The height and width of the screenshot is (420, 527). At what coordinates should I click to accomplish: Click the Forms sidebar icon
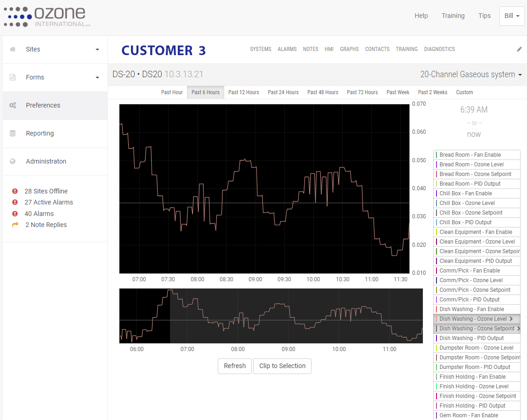14,77
